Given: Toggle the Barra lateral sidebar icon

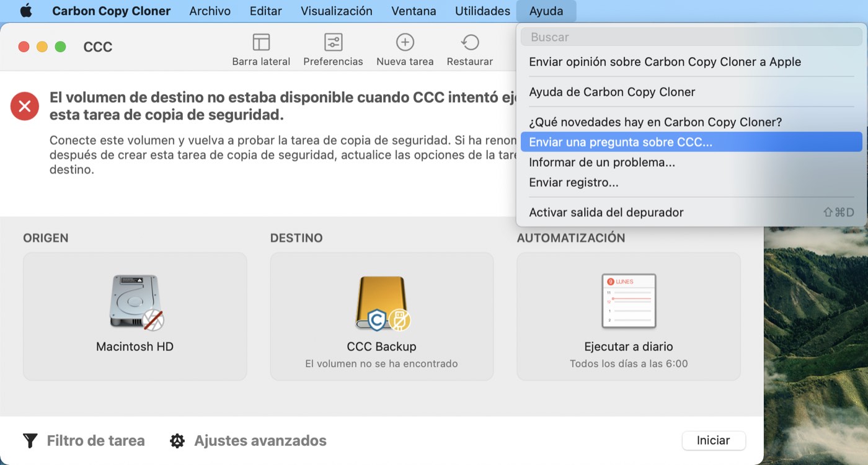Looking at the screenshot, I should [x=261, y=42].
